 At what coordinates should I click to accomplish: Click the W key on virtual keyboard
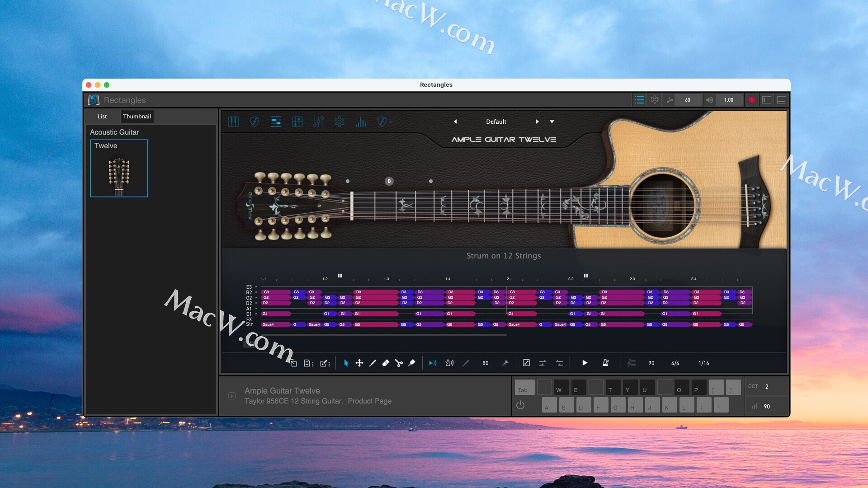pyautogui.click(x=561, y=387)
